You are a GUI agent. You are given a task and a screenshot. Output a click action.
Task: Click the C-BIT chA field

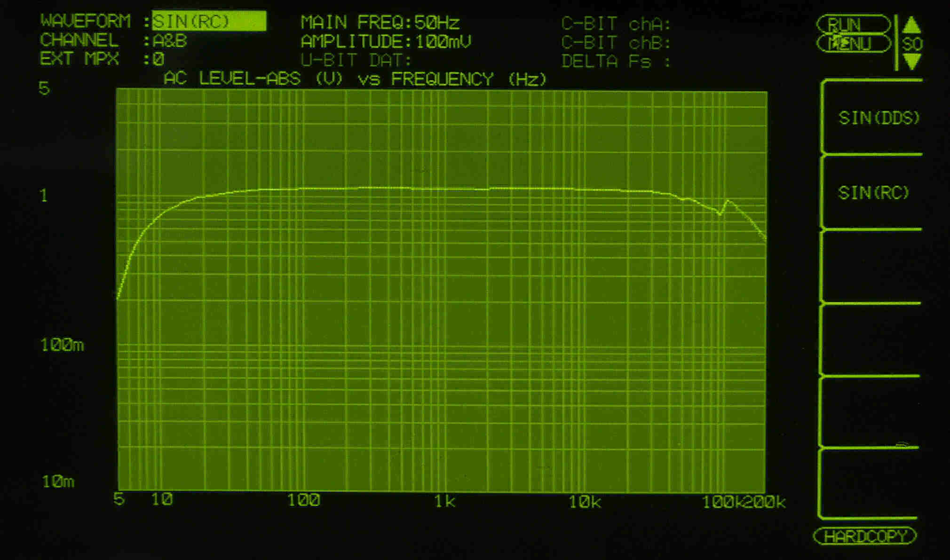click(615, 24)
